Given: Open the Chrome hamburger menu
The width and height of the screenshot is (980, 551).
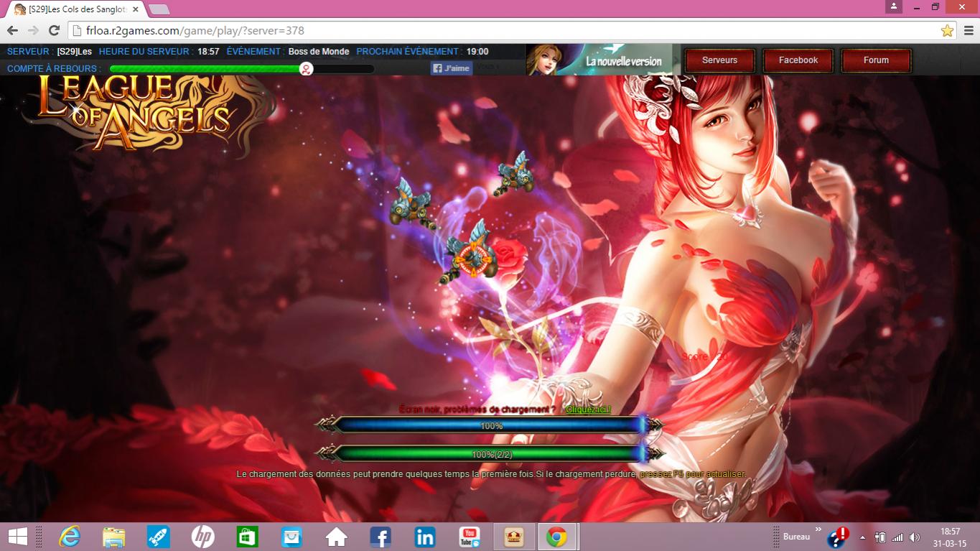Looking at the screenshot, I should pos(969,30).
